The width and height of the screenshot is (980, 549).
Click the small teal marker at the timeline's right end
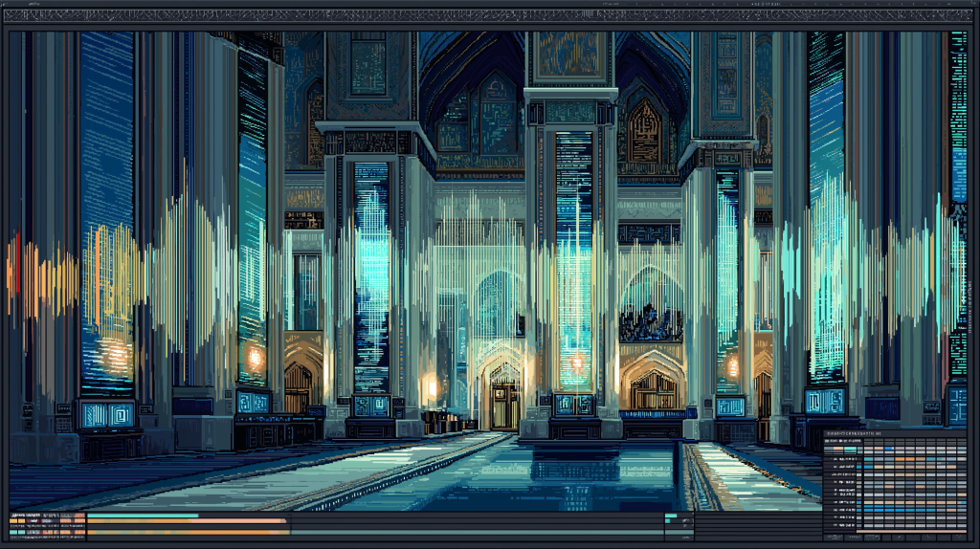coord(672,516)
